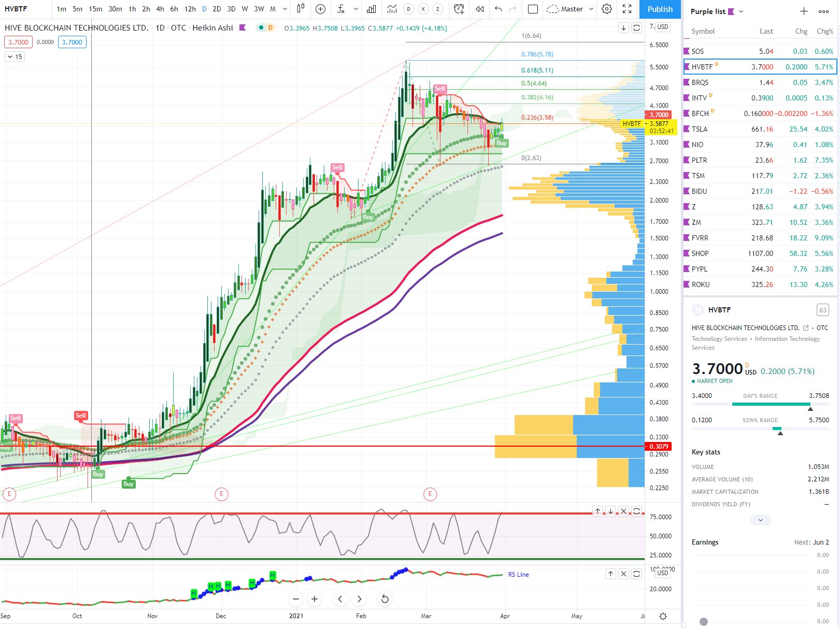The image size is (840, 628).
Task: Open chart settings gear in toolbar
Action: [x=607, y=9]
